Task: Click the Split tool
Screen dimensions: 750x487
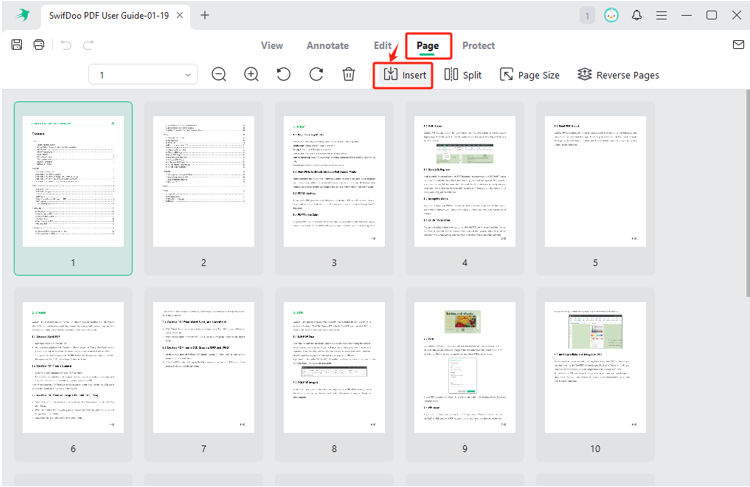Action: [463, 75]
